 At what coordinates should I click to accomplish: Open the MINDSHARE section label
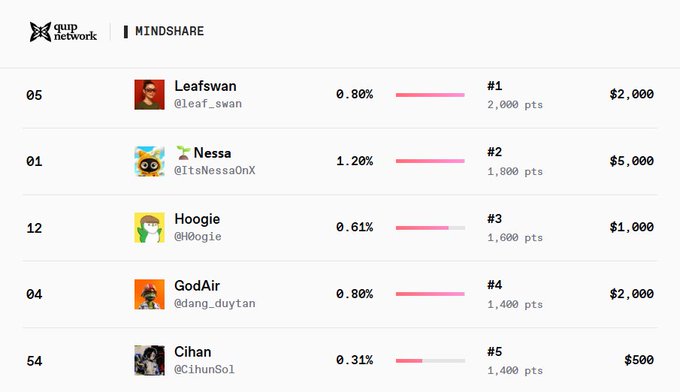[x=170, y=31]
